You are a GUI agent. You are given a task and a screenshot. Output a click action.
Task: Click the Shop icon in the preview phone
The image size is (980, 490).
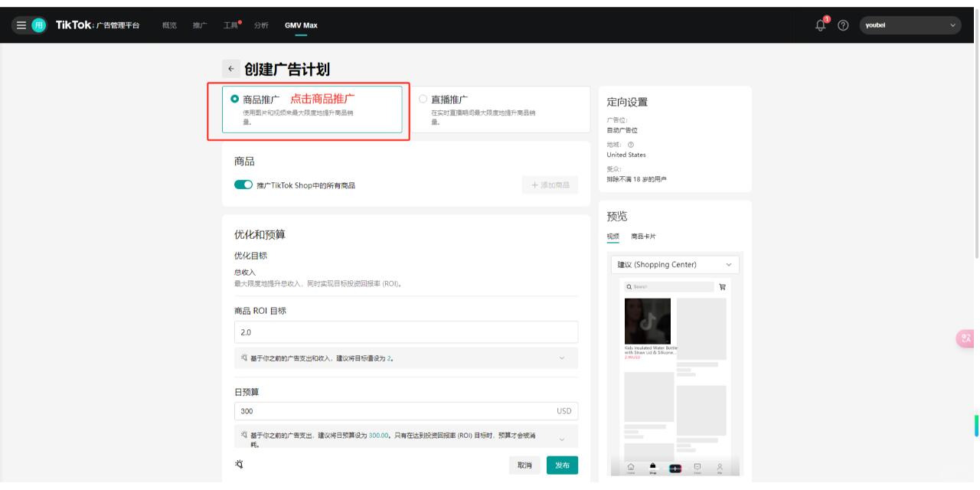click(x=653, y=467)
